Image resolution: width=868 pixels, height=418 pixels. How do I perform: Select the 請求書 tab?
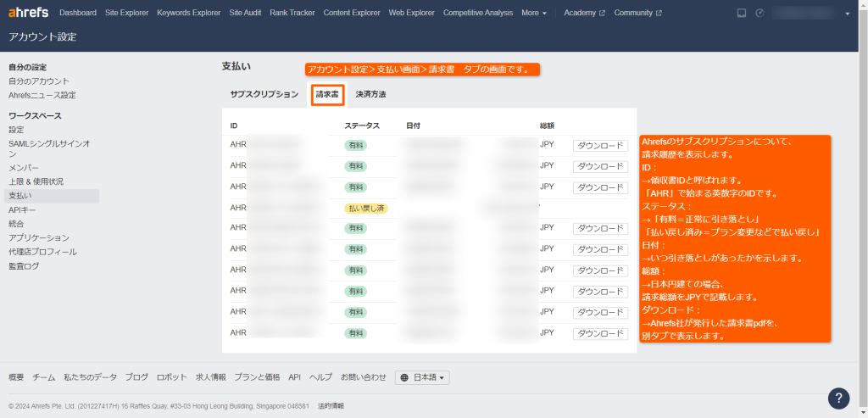coord(327,95)
